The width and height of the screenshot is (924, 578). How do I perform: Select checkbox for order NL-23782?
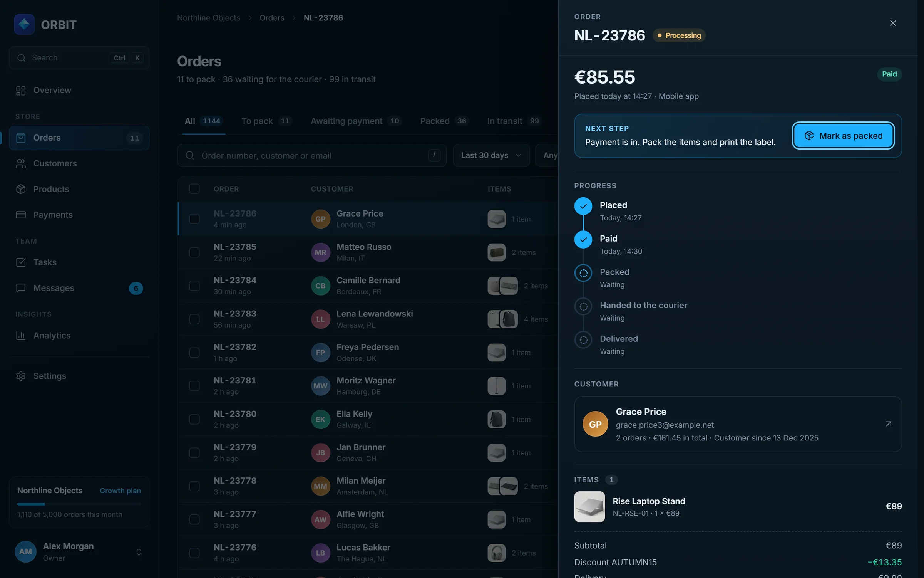tap(194, 353)
